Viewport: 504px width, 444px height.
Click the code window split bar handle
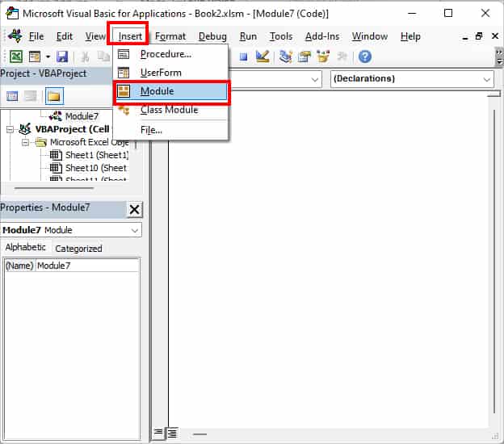pyautogui.click(x=494, y=94)
